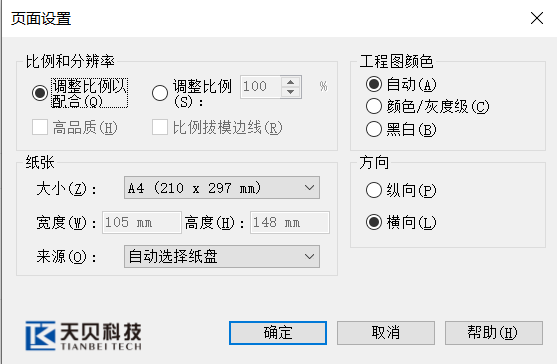Viewport: 557px width, 364px height.
Task: Decrease scale percentage with down arrow
Action: (291, 92)
